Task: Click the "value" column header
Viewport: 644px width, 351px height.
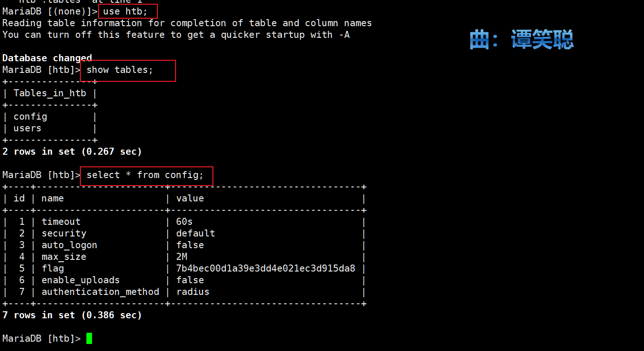Action: pyautogui.click(x=190, y=198)
